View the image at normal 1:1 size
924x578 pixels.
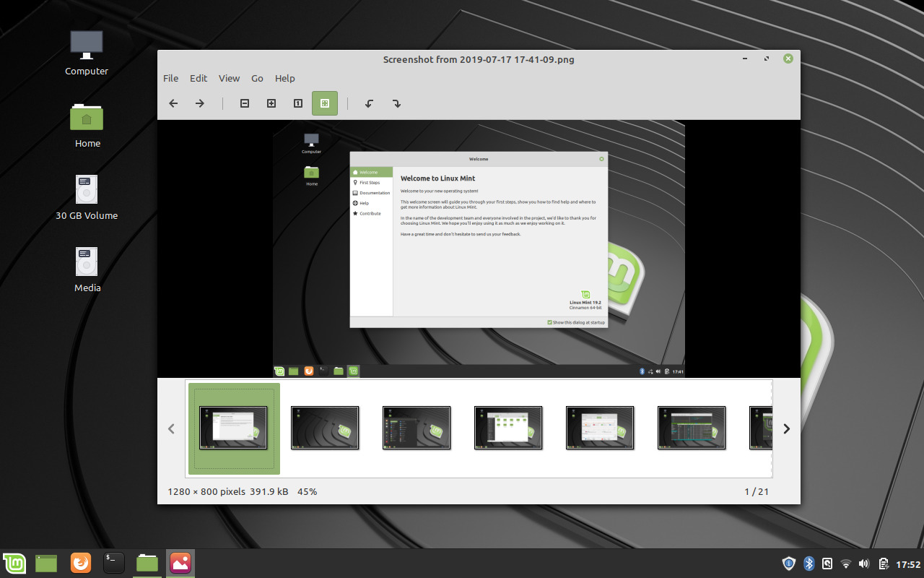point(297,103)
